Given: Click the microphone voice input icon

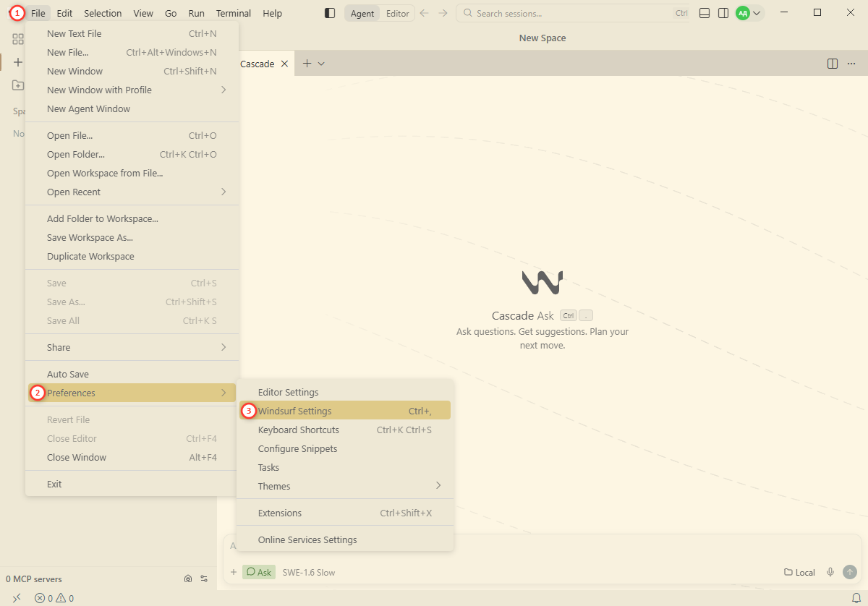Looking at the screenshot, I should click(830, 572).
